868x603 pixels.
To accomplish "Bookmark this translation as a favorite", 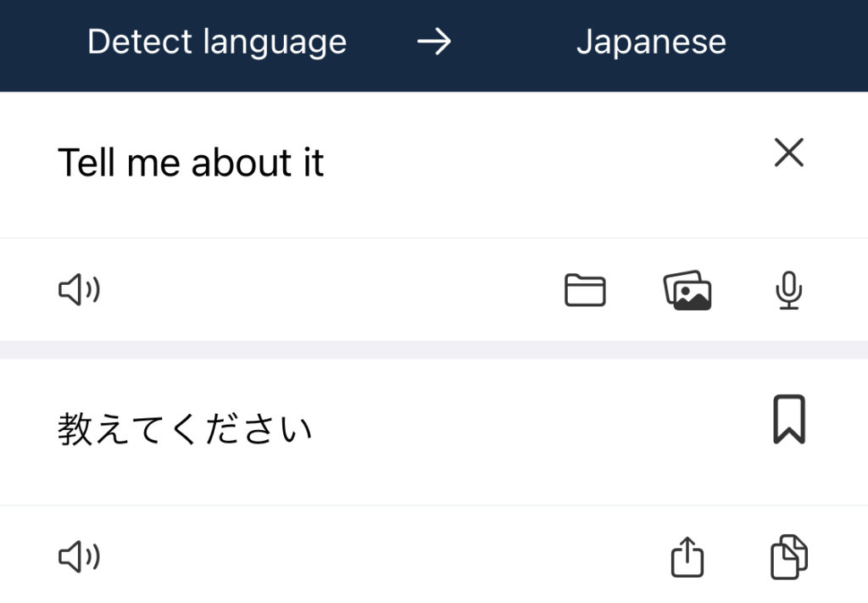I will tap(788, 420).
